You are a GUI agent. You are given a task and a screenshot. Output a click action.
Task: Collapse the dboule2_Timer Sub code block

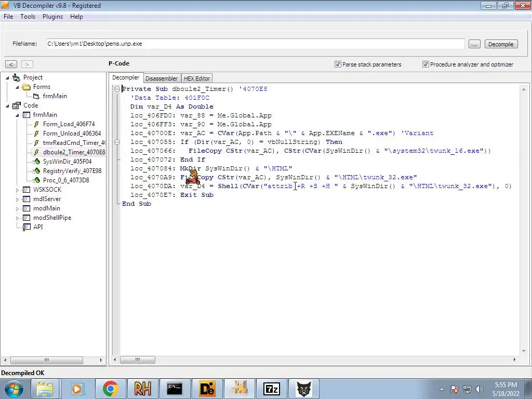coord(117,89)
